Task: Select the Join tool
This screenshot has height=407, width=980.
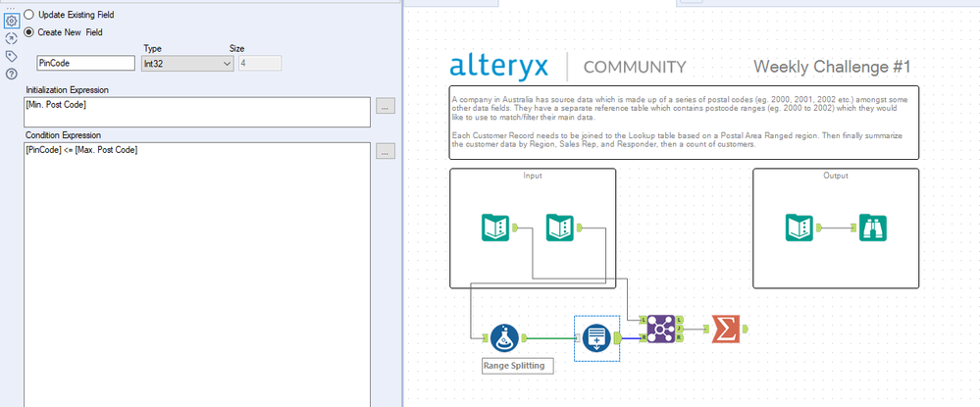Action: tap(661, 329)
